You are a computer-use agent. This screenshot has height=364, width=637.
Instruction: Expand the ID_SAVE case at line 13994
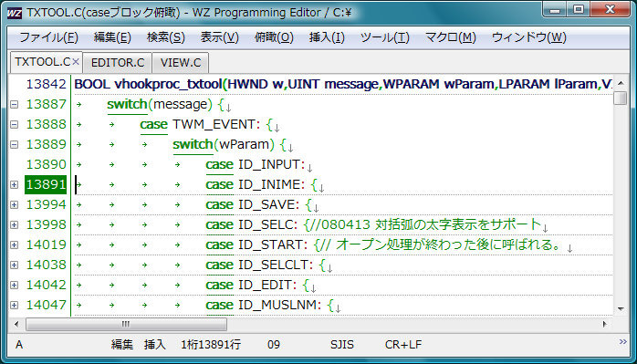click(15, 204)
